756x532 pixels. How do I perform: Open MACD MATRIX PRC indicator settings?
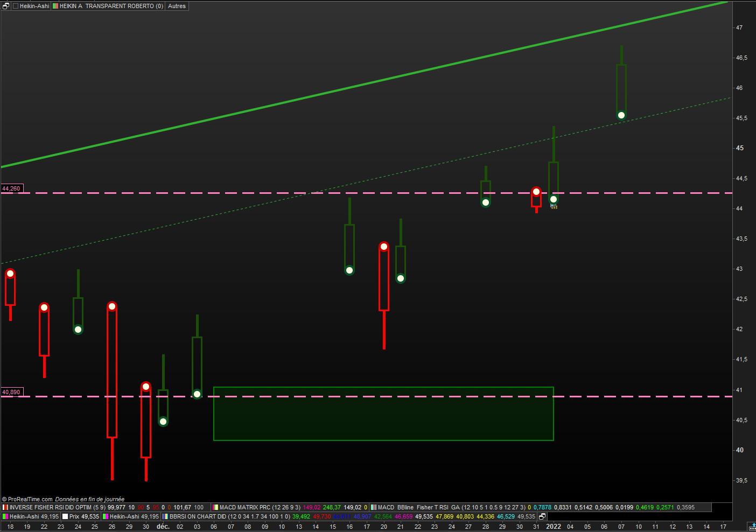pos(260,507)
